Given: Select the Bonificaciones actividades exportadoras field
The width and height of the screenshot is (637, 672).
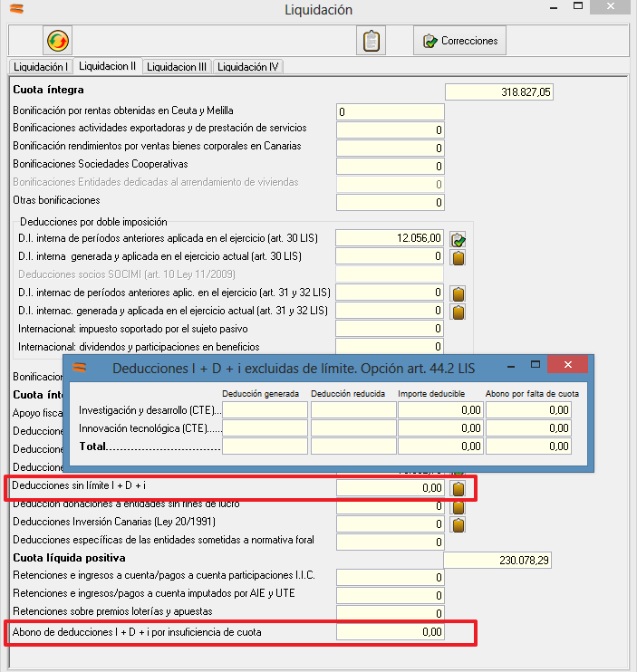Looking at the screenshot, I should pos(391,130).
